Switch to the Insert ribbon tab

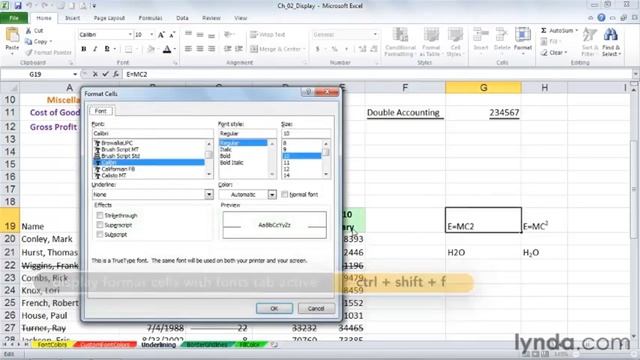tap(72, 18)
